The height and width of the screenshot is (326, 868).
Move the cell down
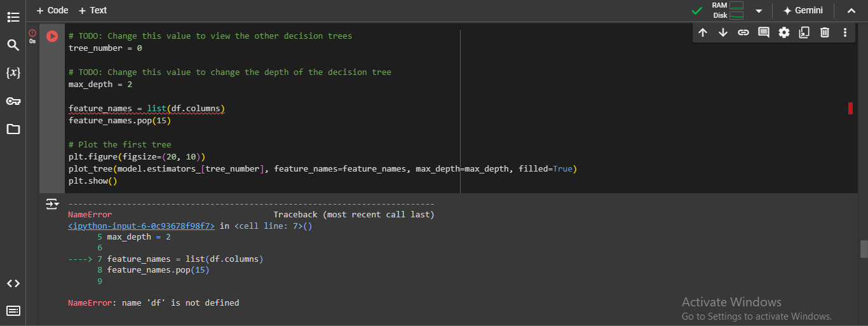coord(723,32)
